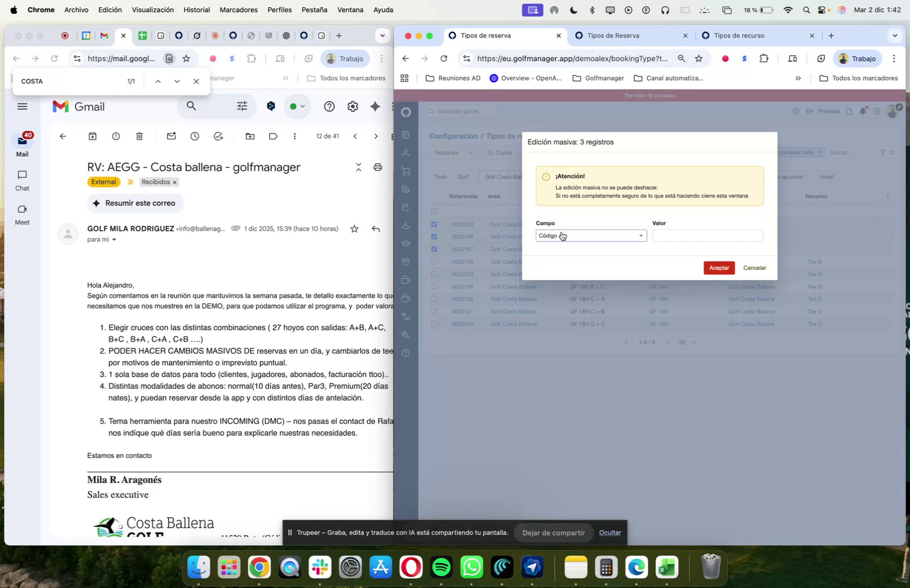Snooze the email using the clock icon
910x588 pixels.
(x=194, y=136)
